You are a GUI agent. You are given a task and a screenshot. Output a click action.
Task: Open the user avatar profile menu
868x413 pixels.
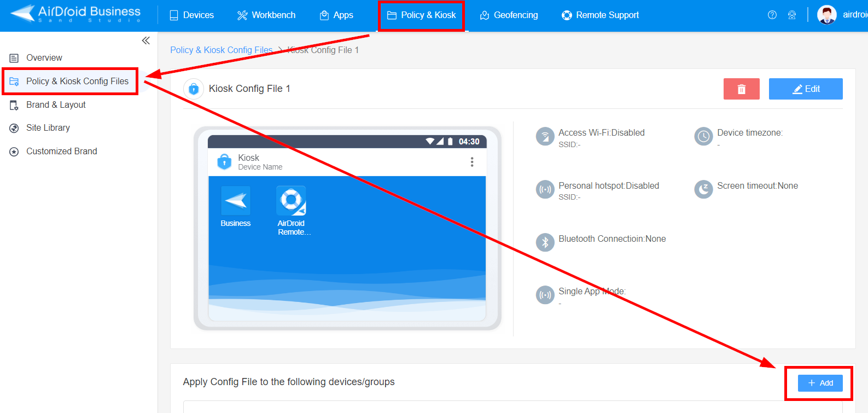coord(826,15)
